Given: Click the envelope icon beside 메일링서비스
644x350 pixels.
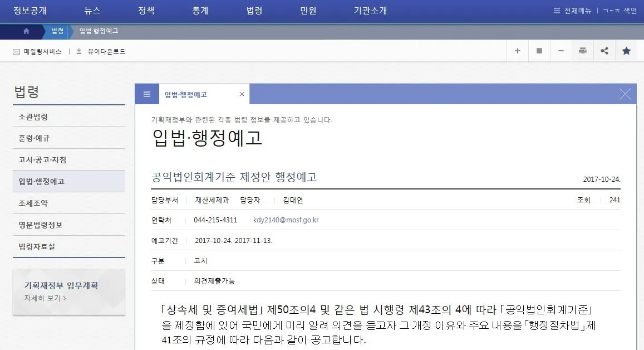Looking at the screenshot, I should pyautogui.click(x=15, y=51).
